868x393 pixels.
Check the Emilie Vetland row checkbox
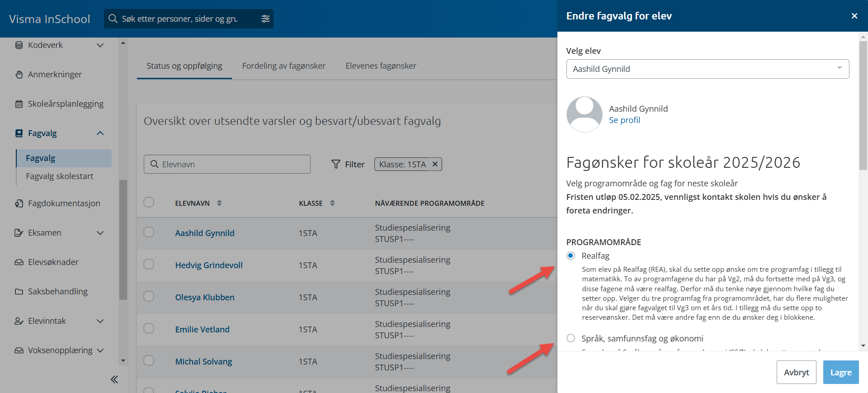point(149,328)
